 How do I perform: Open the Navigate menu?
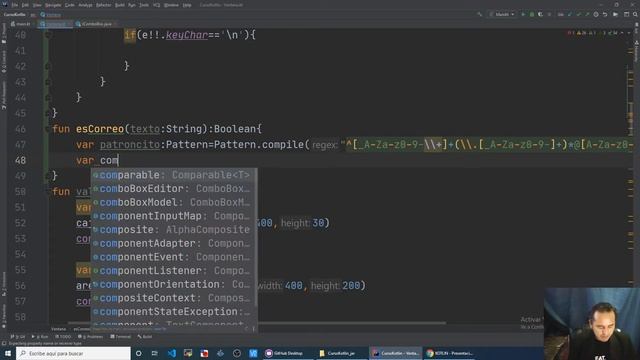(53, 5)
